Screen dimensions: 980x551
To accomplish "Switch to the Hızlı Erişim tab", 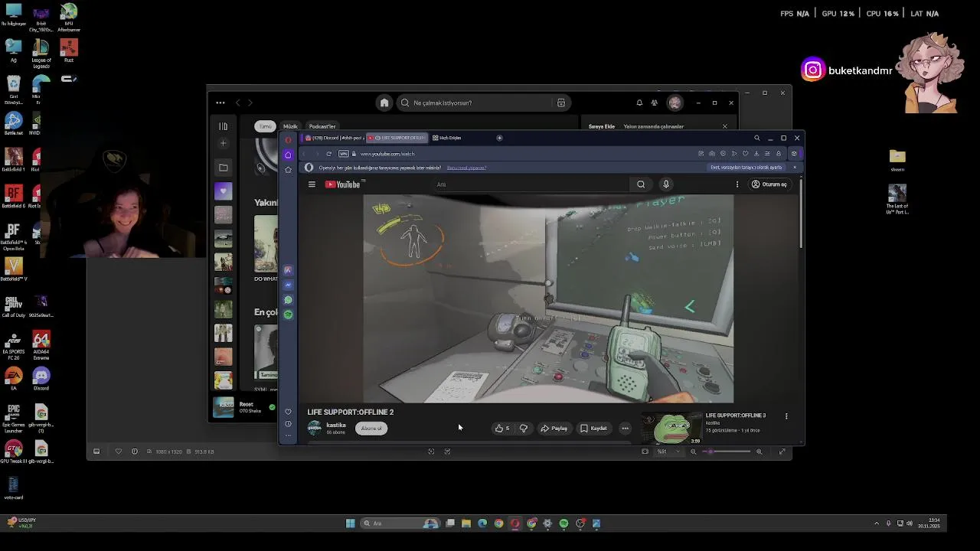I will 446,138.
